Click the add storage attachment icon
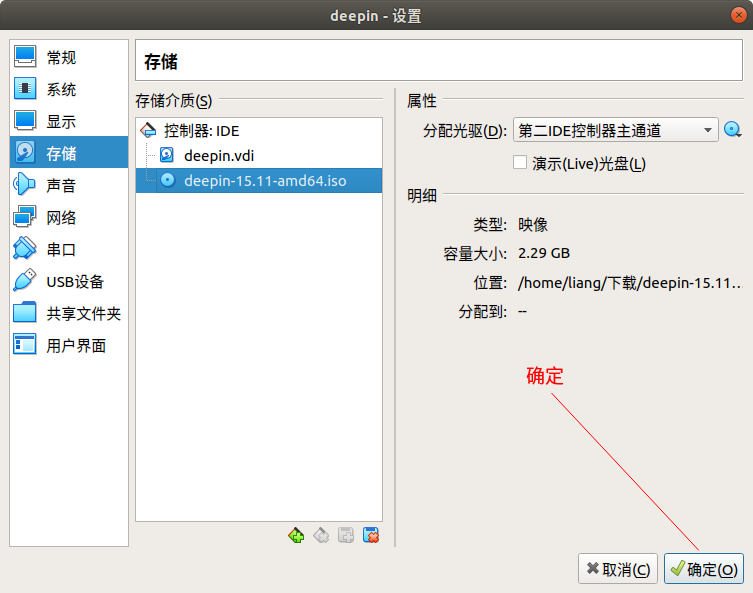Image resolution: width=753 pixels, height=593 pixels. pos(346,535)
